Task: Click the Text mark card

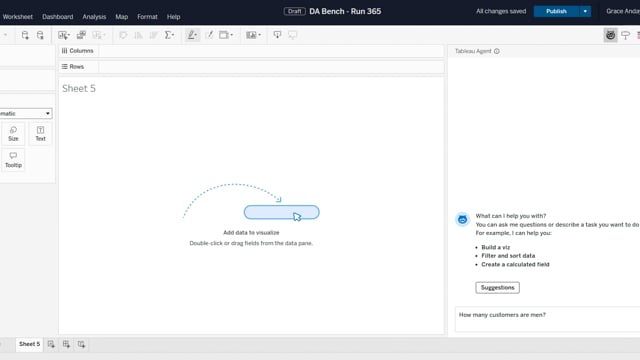Action: coord(40,133)
